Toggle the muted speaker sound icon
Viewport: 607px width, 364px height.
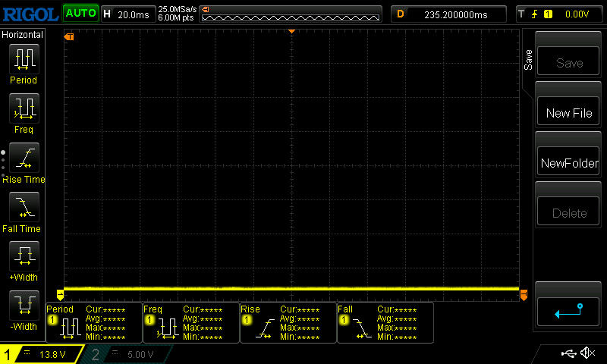[x=587, y=353]
